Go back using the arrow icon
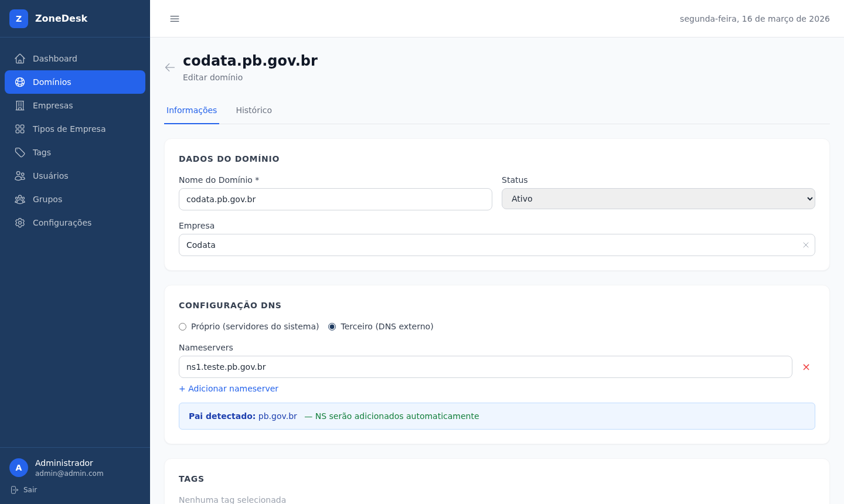 [170, 67]
